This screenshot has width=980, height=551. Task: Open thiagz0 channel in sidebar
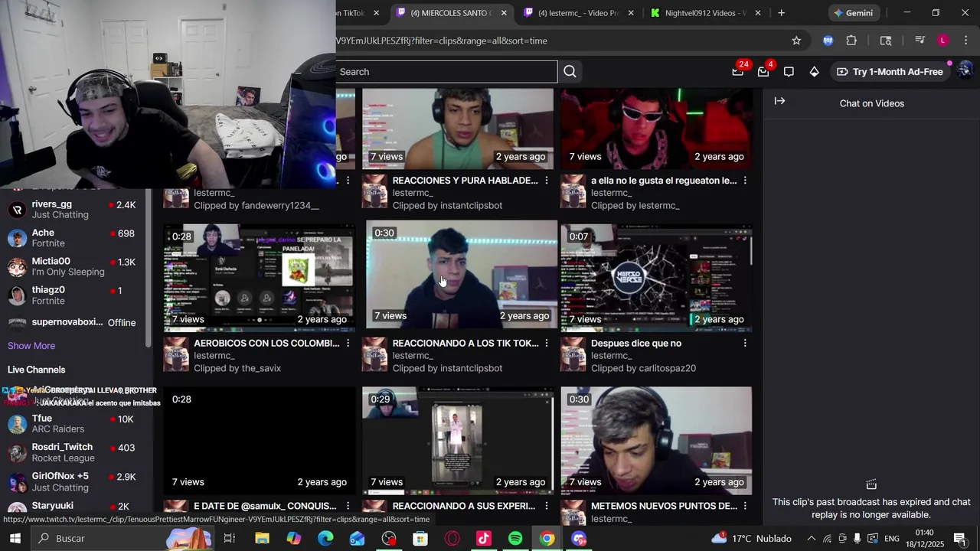click(73, 295)
